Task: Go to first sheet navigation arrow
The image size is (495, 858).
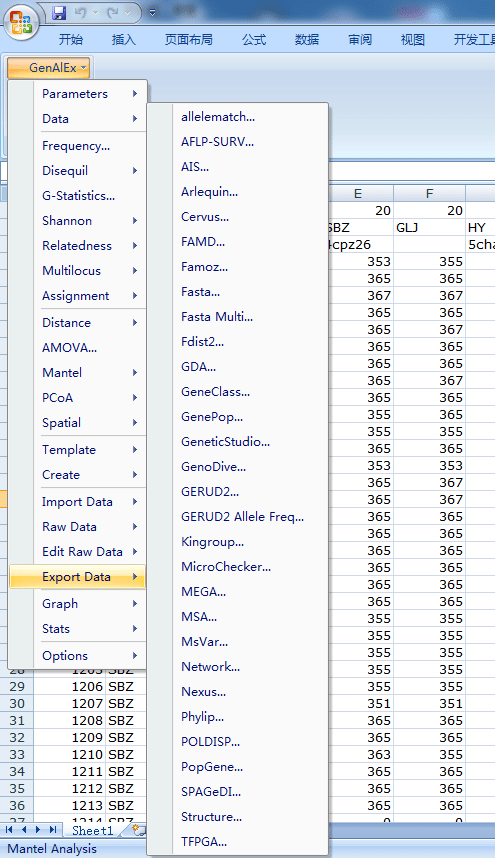Action: tap(9, 830)
